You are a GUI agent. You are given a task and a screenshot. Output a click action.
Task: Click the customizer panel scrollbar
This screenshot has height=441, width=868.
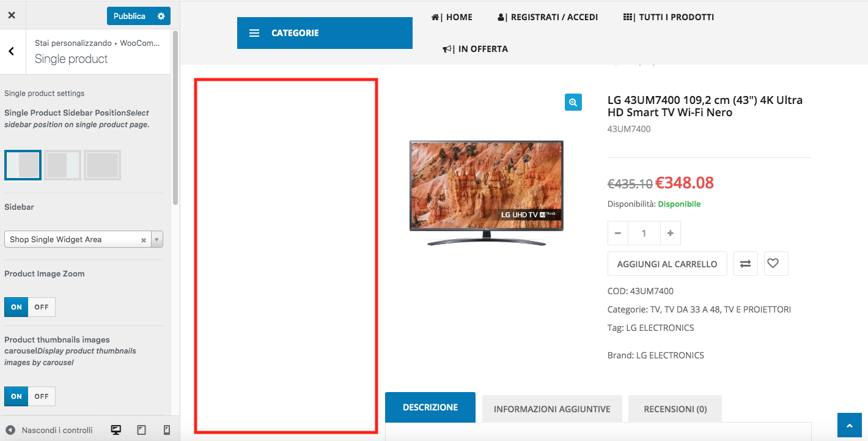pyautogui.click(x=176, y=117)
